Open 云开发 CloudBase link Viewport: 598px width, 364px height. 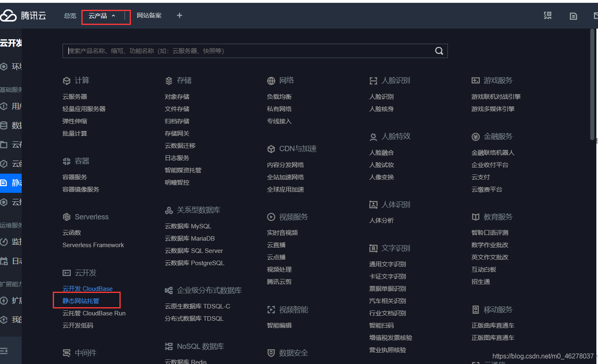point(88,289)
